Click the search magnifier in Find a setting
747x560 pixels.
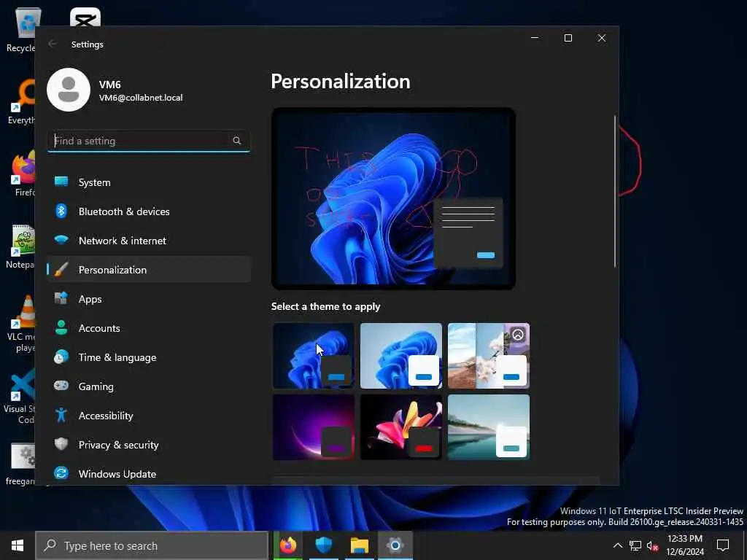(x=237, y=141)
